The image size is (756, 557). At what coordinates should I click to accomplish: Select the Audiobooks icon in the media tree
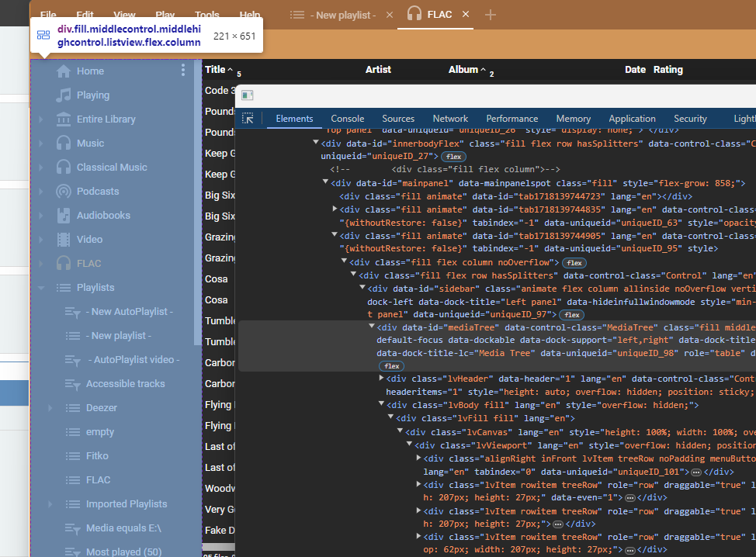tap(64, 216)
